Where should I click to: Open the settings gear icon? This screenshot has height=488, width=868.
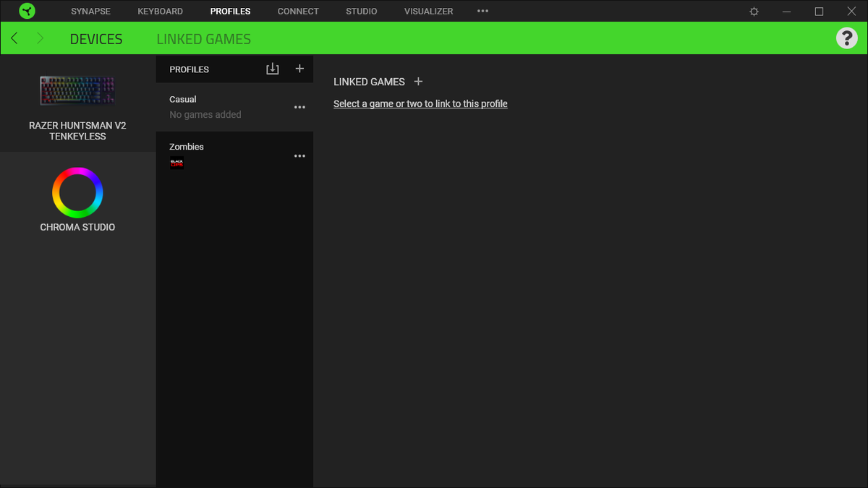click(754, 12)
